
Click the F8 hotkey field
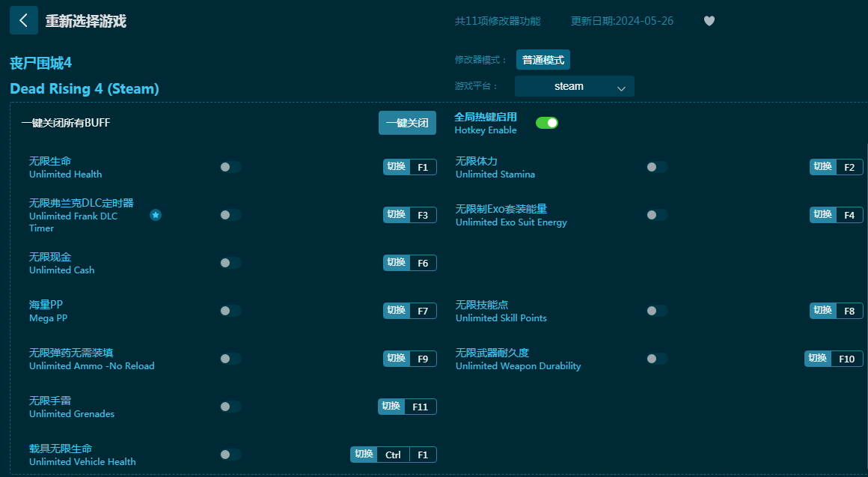[849, 311]
